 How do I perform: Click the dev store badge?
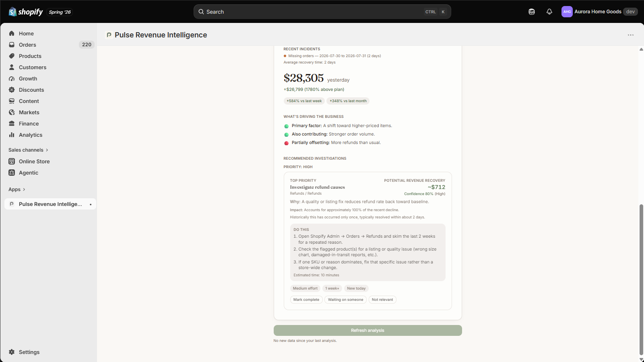tap(630, 12)
